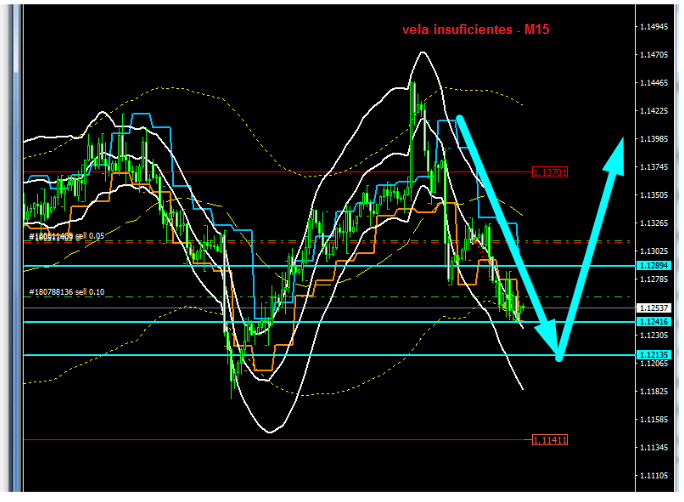Click the 1.14465 value on price axis

(x=653, y=83)
